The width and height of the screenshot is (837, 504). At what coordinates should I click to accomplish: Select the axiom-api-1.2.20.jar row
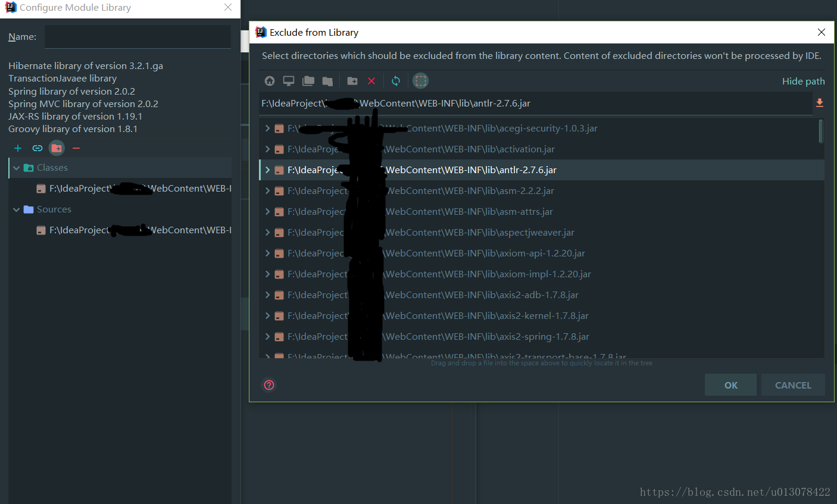click(542, 253)
